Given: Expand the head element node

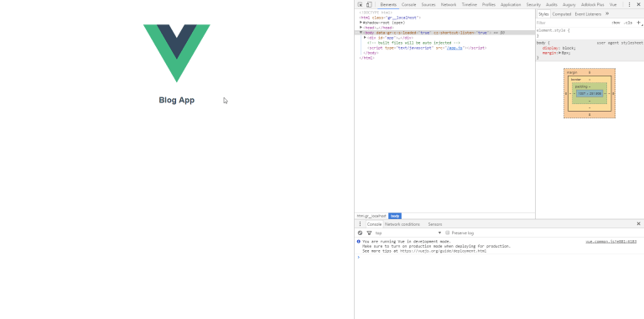Looking at the screenshot, I should coord(361,28).
